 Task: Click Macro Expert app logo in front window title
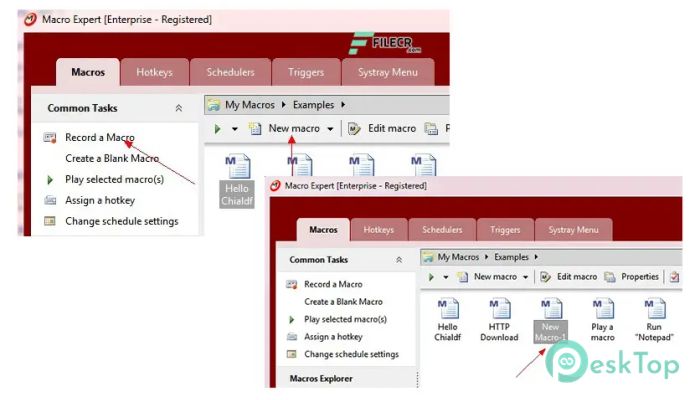[275, 186]
